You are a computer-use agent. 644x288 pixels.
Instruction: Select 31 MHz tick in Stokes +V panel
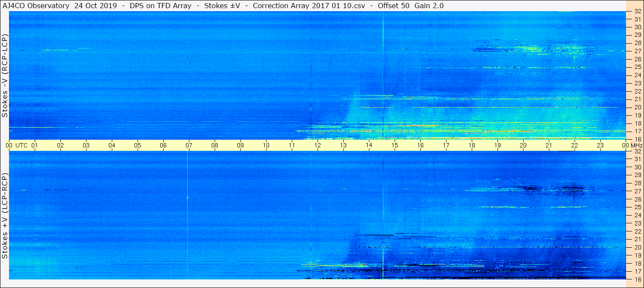[637, 159]
